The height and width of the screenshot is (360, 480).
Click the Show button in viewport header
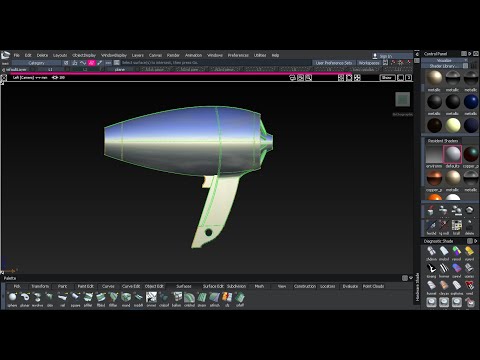tap(387, 78)
